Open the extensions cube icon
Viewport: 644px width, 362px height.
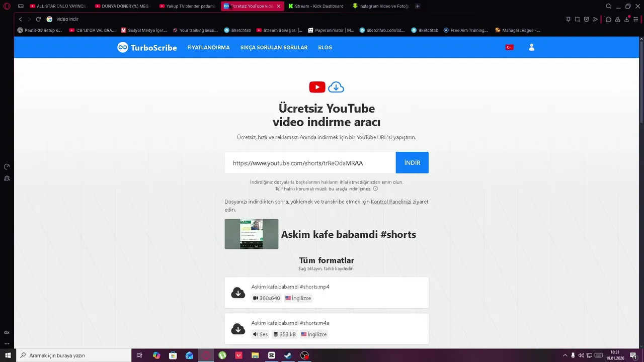(608, 19)
